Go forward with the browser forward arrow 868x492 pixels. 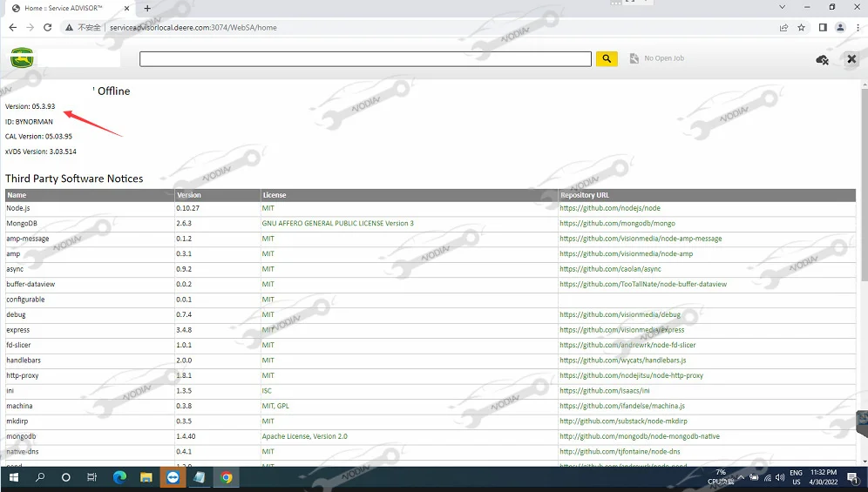(30, 27)
